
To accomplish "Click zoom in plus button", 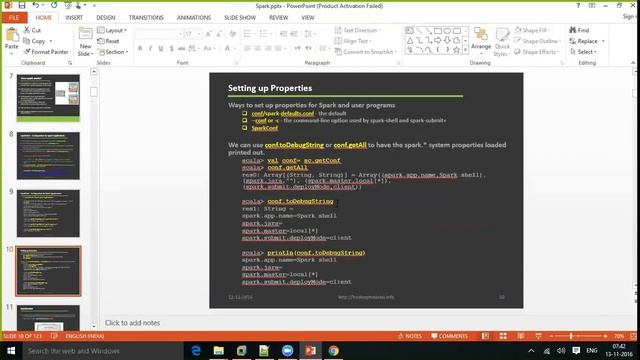I will pyautogui.click(x=605, y=336).
